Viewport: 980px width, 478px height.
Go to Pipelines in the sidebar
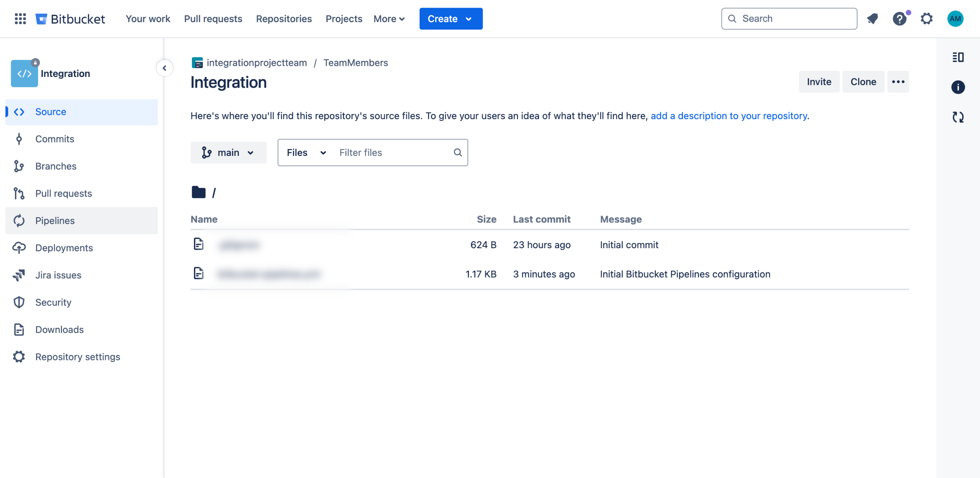pyautogui.click(x=55, y=221)
